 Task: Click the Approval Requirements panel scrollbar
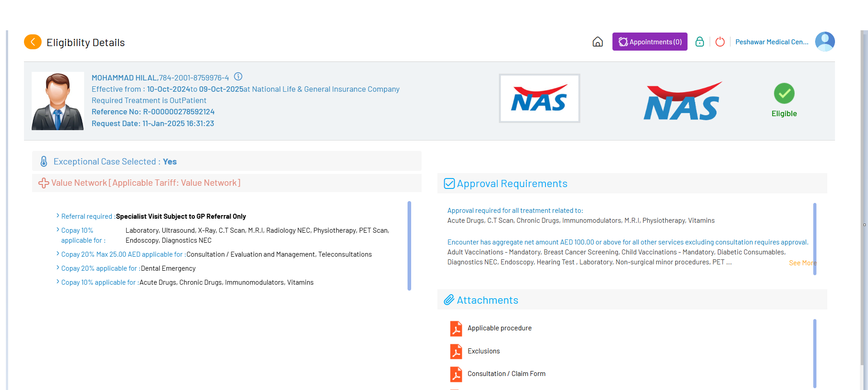(815, 239)
